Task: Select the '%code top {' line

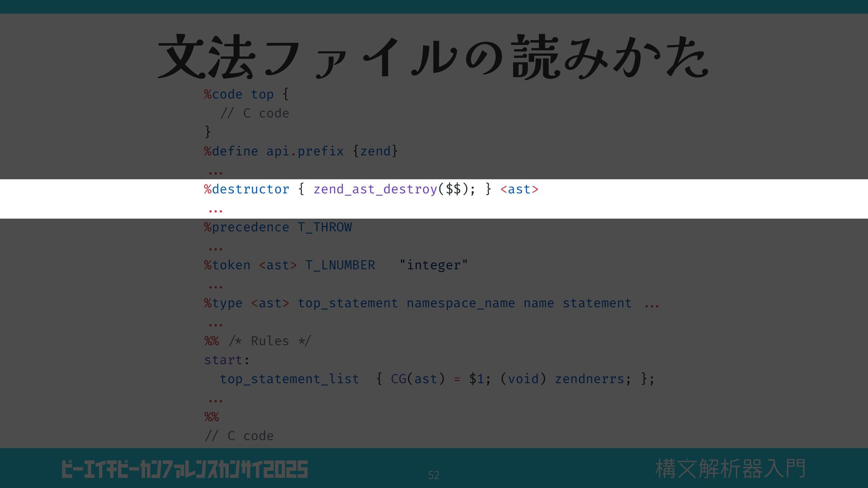Action: click(246, 94)
